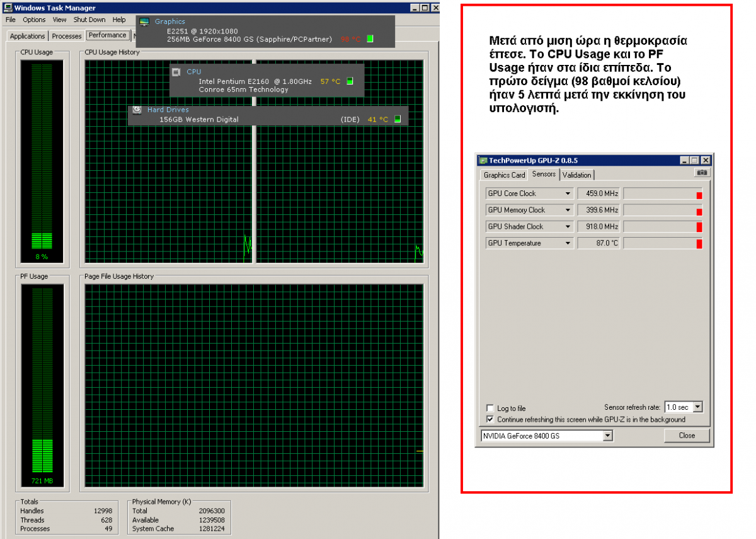The height and width of the screenshot is (539, 756).
Task: Minimize the GPU-Z window
Action: pos(685,160)
